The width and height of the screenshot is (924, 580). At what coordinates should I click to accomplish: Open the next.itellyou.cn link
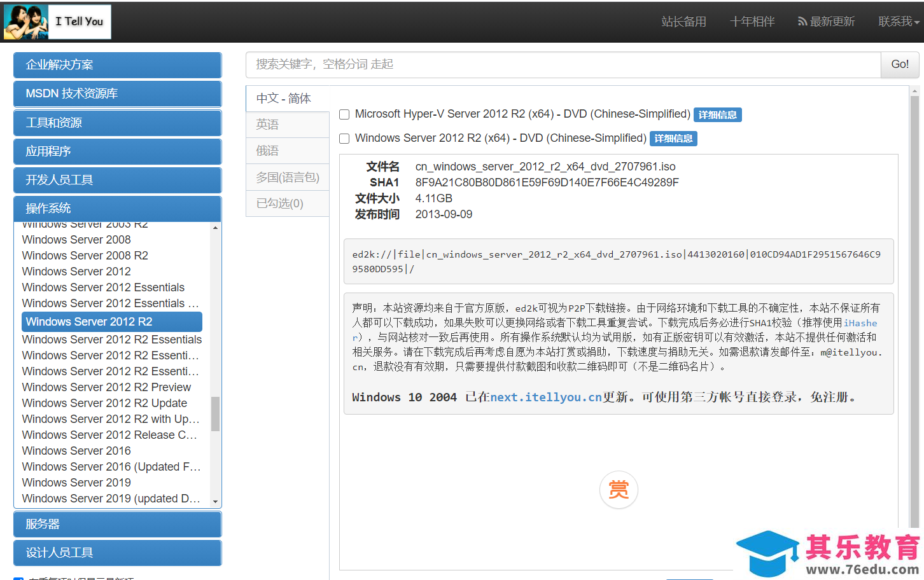(546, 397)
